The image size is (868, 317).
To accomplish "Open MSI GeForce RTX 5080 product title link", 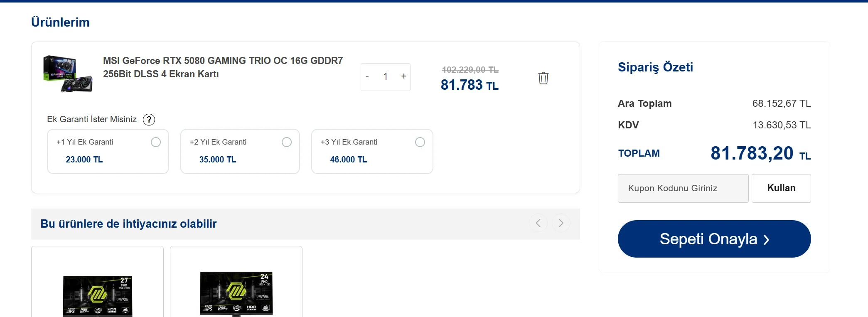I will click(x=223, y=67).
